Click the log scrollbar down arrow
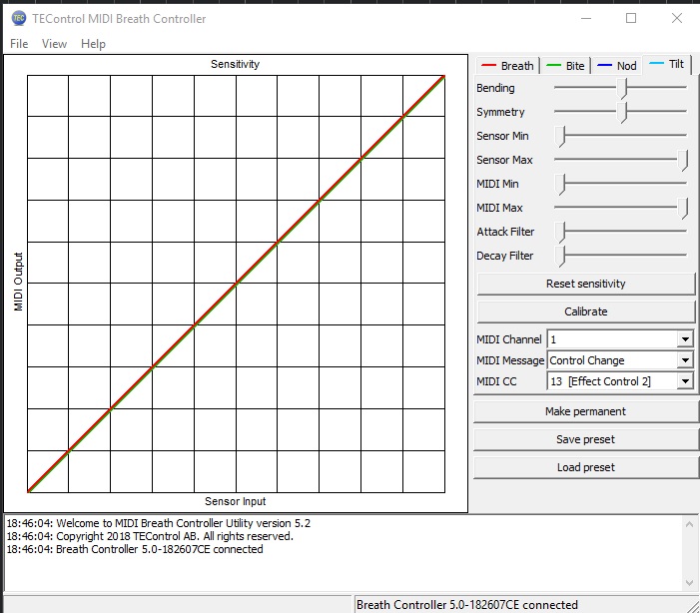Image resolution: width=700 pixels, height=613 pixels. coord(690,583)
